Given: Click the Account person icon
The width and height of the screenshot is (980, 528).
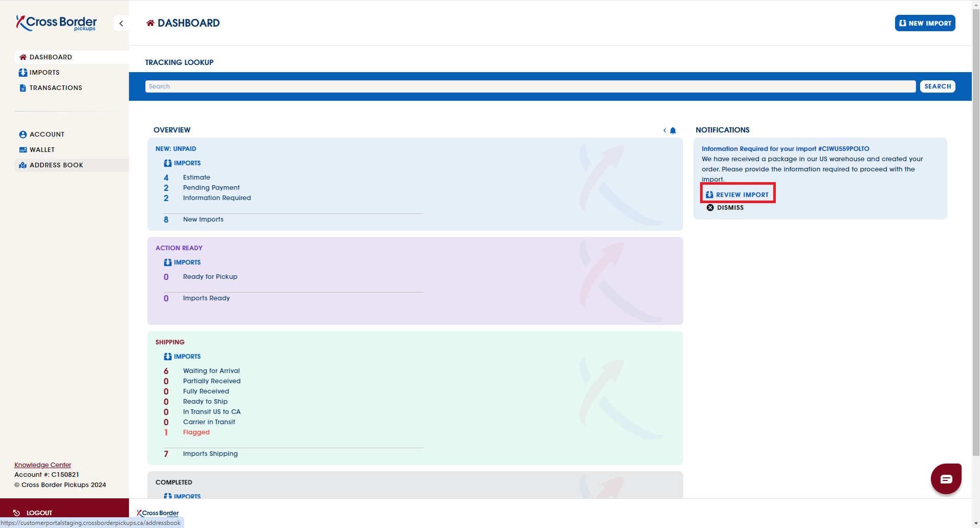Looking at the screenshot, I should click(23, 135).
